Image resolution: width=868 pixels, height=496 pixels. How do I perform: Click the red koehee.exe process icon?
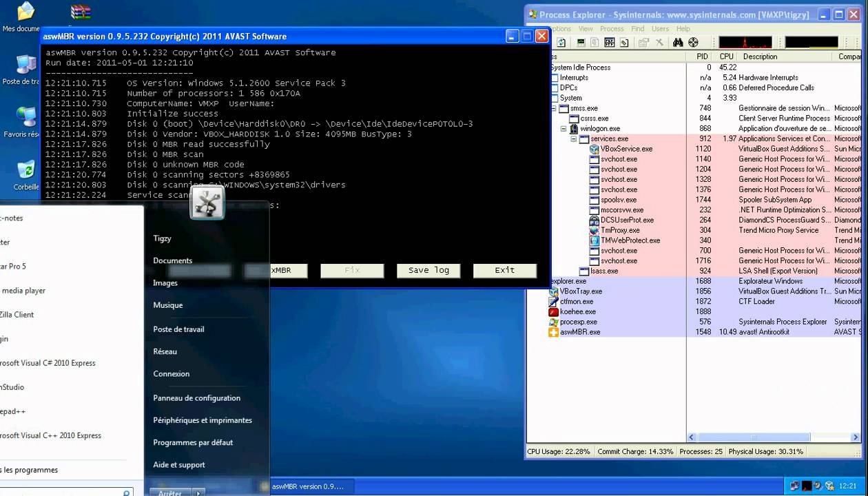coord(553,311)
